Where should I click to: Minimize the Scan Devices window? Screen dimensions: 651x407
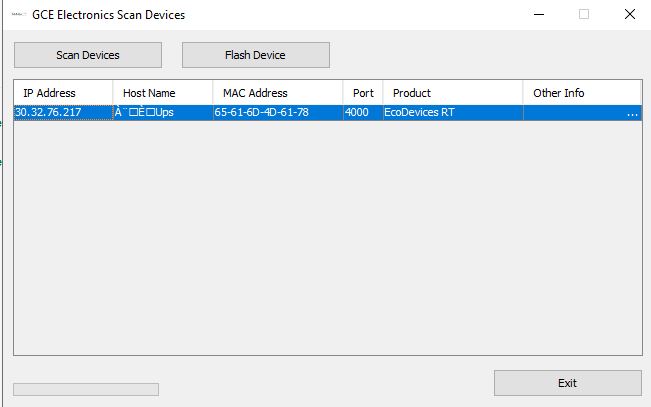coord(539,15)
